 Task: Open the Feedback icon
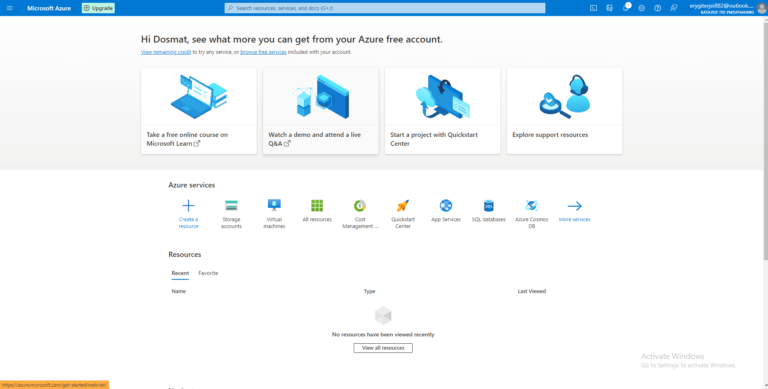tap(673, 8)
